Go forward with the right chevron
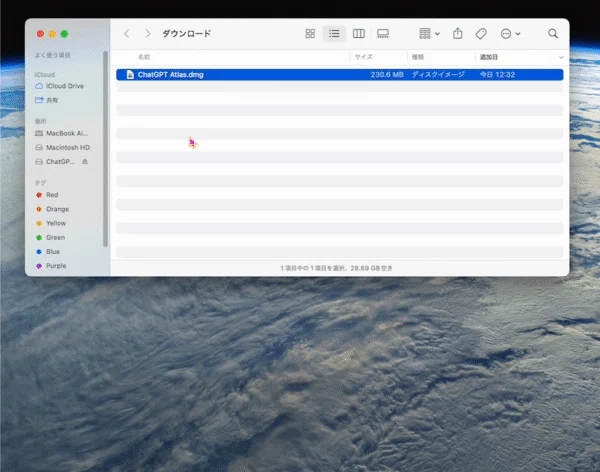The width and height of the screenshot is (600, 472). tap(148, 34)
